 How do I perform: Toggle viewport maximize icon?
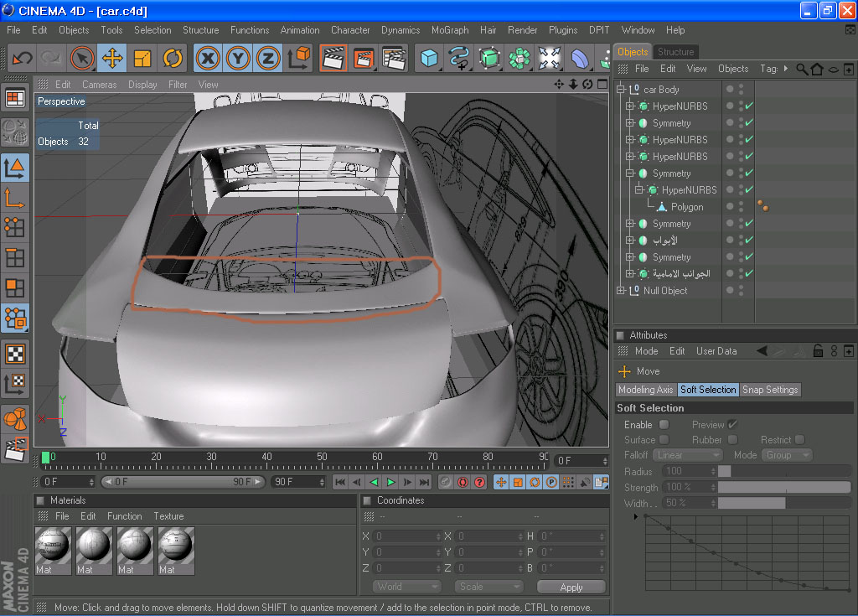(602, 85)
